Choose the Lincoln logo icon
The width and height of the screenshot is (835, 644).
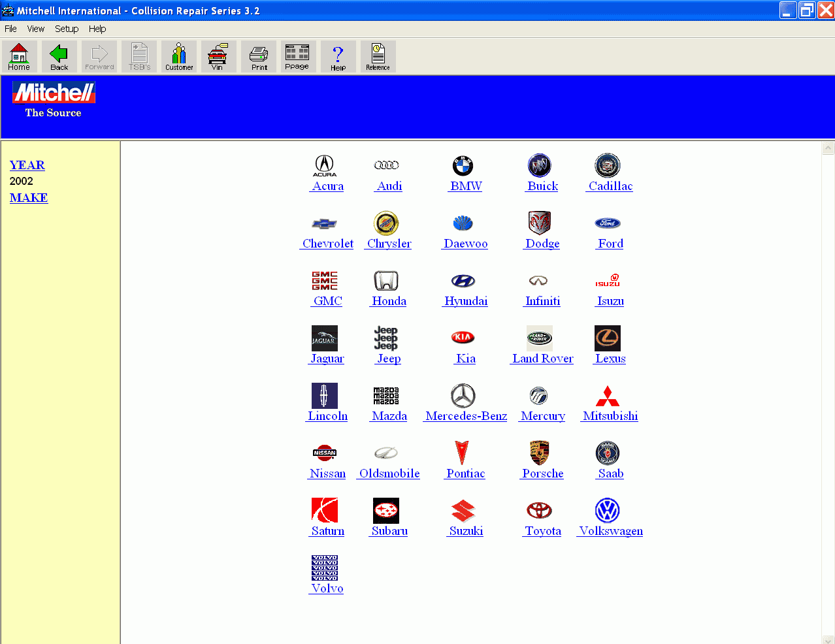point(325,396)
